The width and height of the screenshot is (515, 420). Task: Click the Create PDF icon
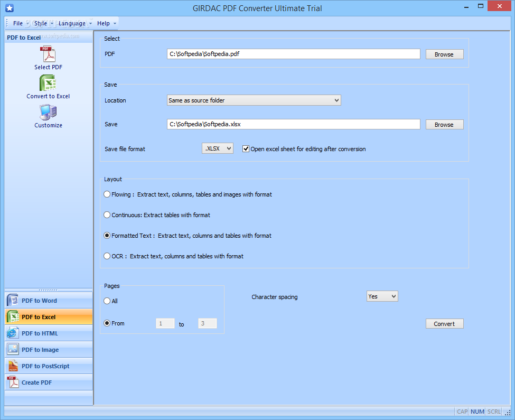pos(13,382)
